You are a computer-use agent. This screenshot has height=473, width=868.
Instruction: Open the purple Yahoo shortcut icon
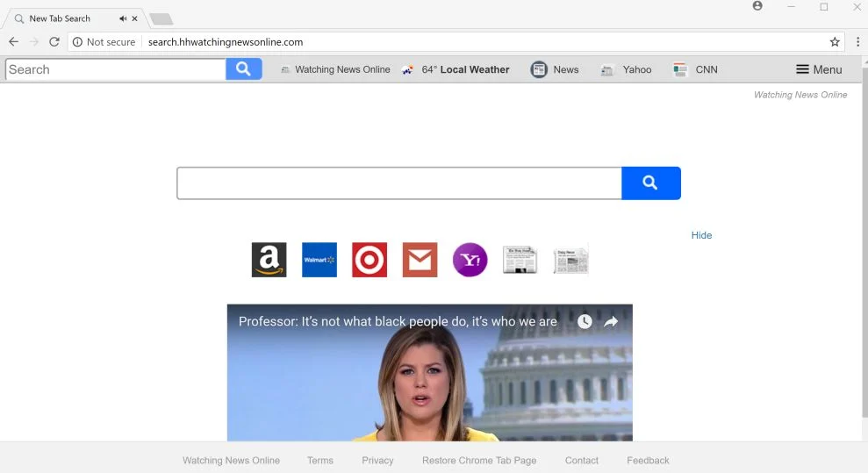(470, 260)
